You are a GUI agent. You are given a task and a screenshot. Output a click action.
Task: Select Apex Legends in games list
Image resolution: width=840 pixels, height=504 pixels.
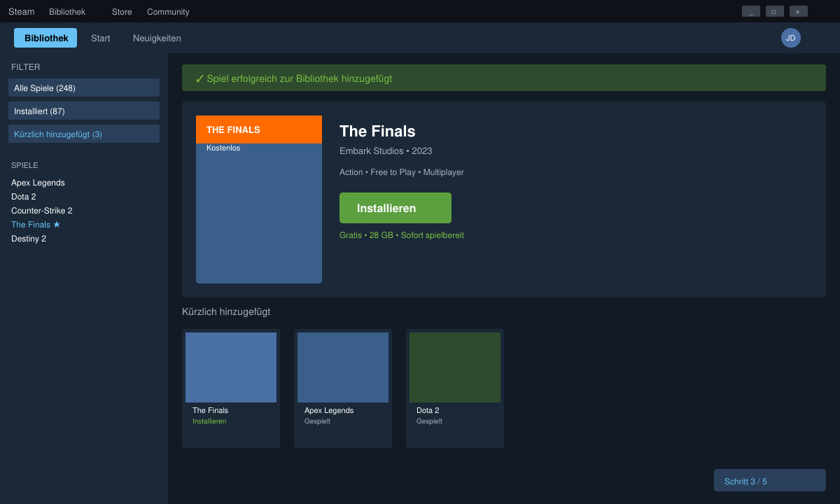pos(38,183)
